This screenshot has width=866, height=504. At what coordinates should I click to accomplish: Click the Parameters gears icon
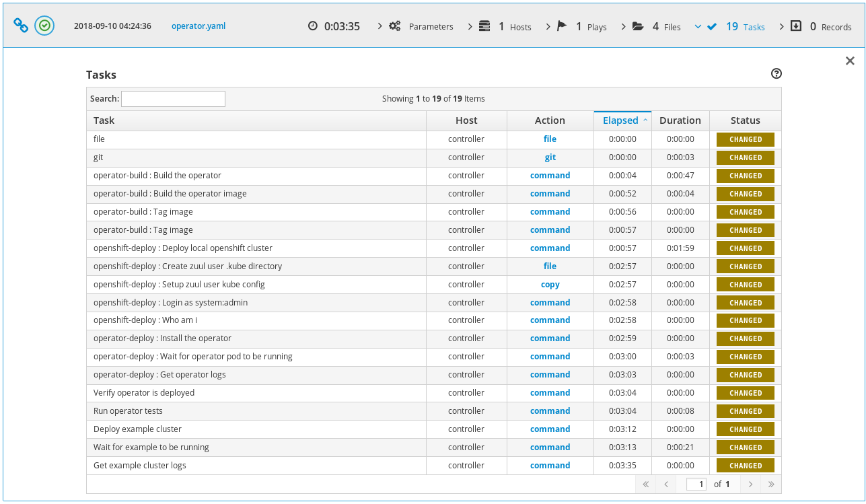[x=395, y=26]
